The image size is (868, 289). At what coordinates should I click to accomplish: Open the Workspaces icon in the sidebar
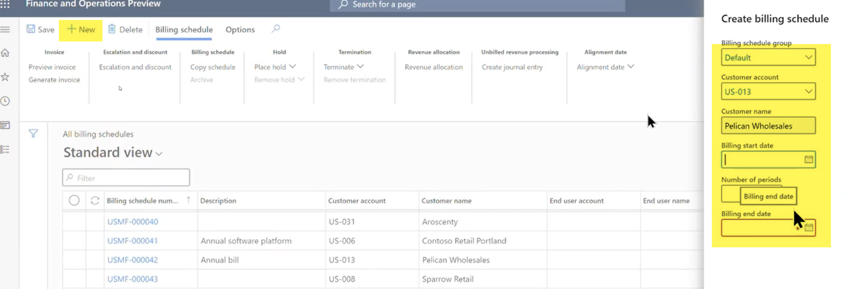tap(5, 125)
